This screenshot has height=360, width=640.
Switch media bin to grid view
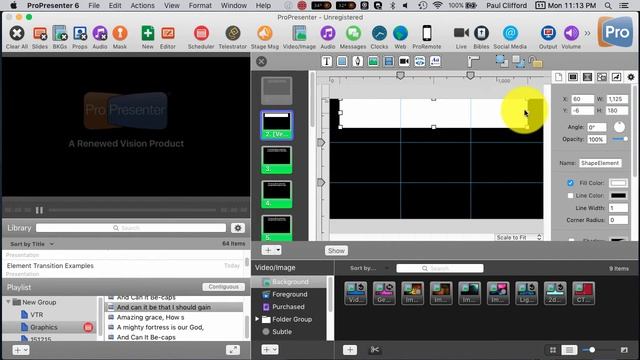tap(553, 350)
